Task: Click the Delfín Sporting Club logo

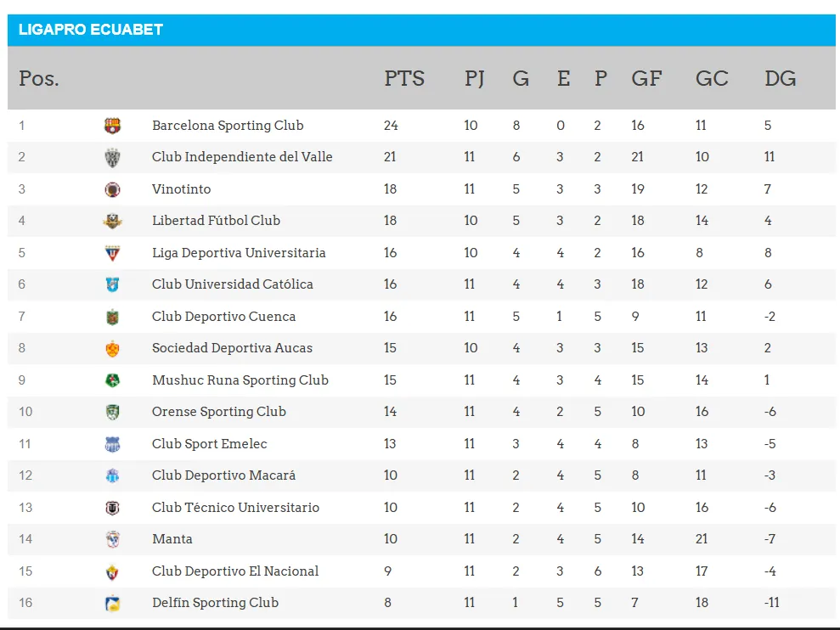Action: click(x=112, y=603)
